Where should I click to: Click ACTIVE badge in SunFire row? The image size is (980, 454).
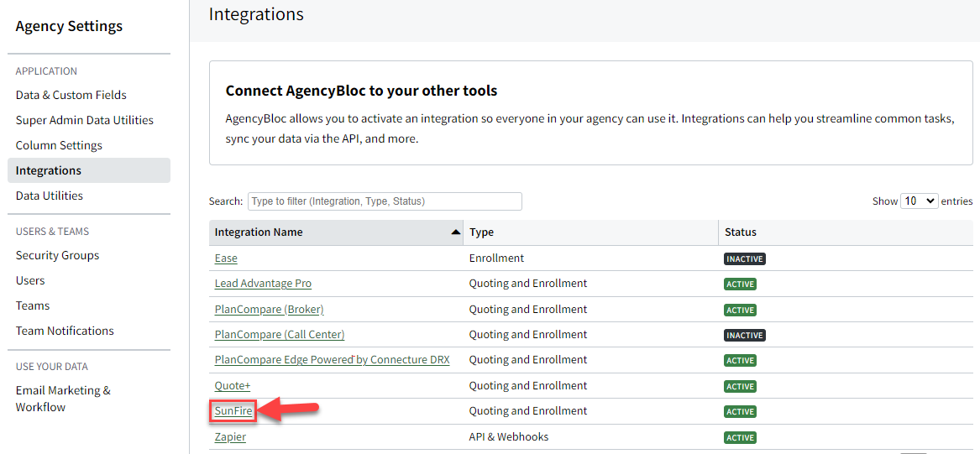740,411
